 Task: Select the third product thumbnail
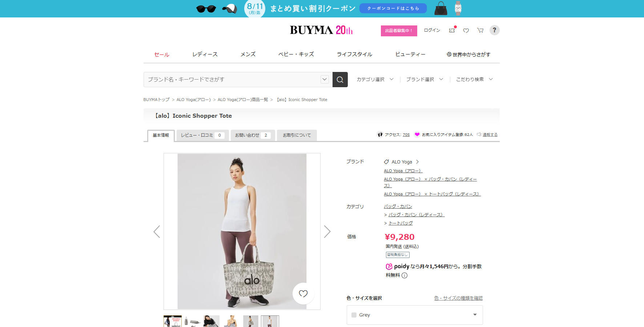pyautogui.click(x=212, y=321)
